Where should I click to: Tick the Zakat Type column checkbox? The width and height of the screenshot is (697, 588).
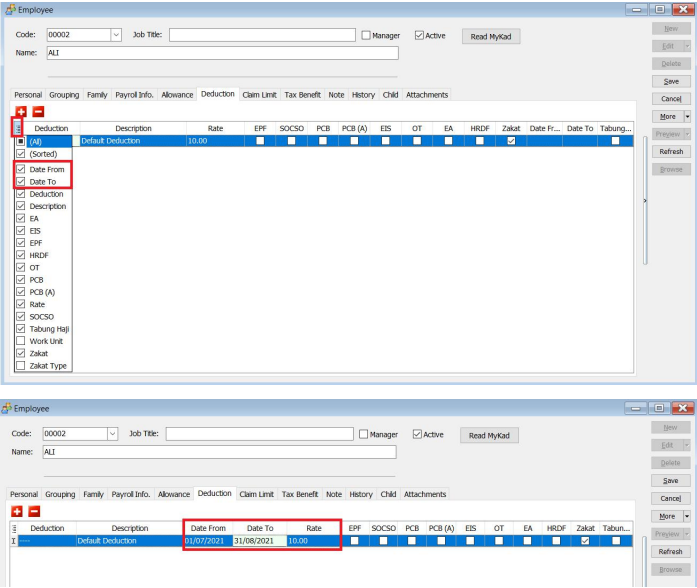pyautogui.click(x=21, y=366)
